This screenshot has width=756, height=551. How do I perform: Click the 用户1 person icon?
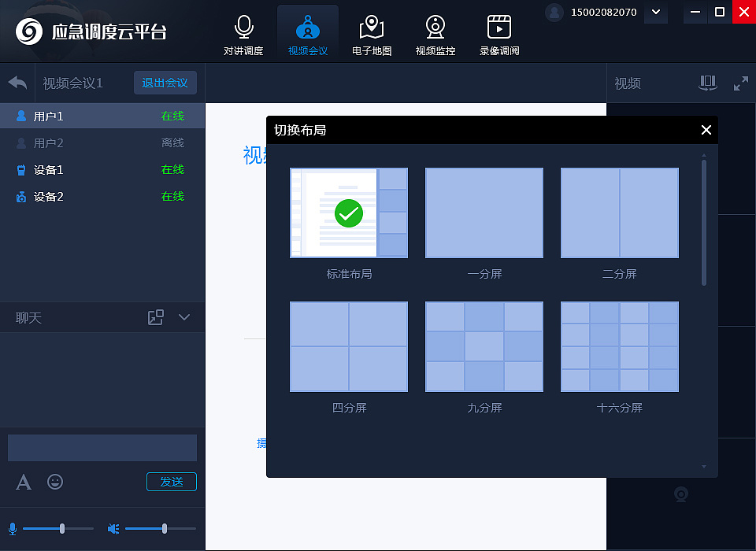pos(21,116)
